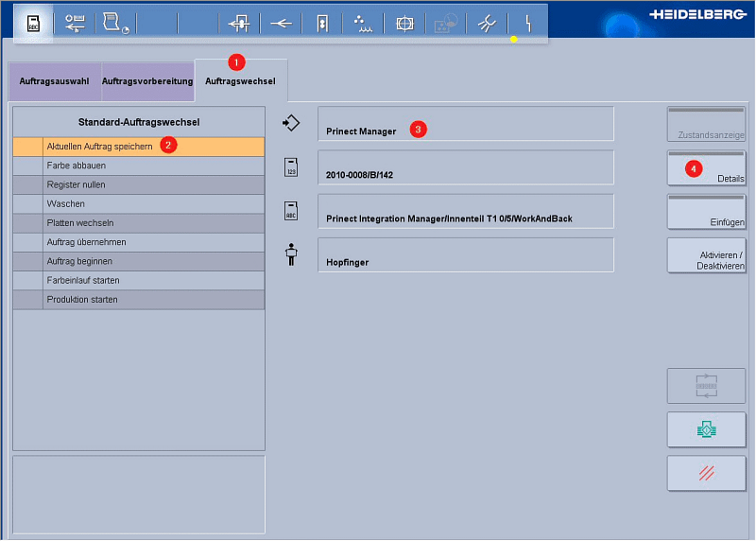The image size is (756, 541).
Task: Click the job (ABC) icon in top toolbar
Action: point(32,24)
